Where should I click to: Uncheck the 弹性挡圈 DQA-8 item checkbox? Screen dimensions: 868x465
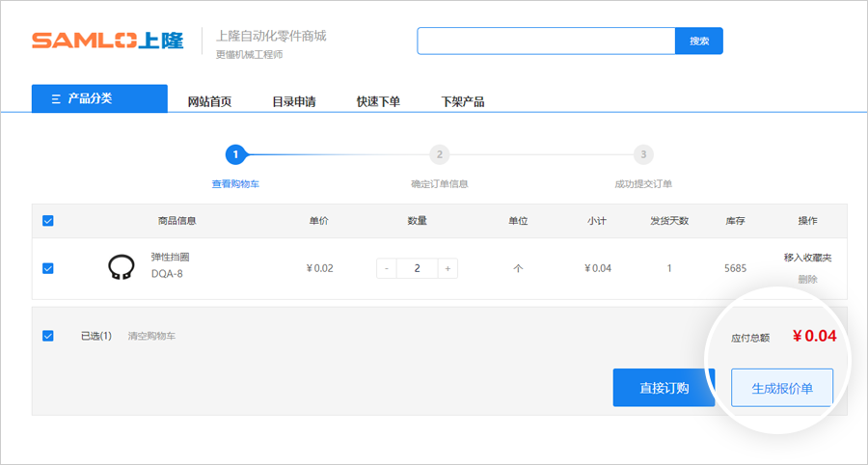48,268
